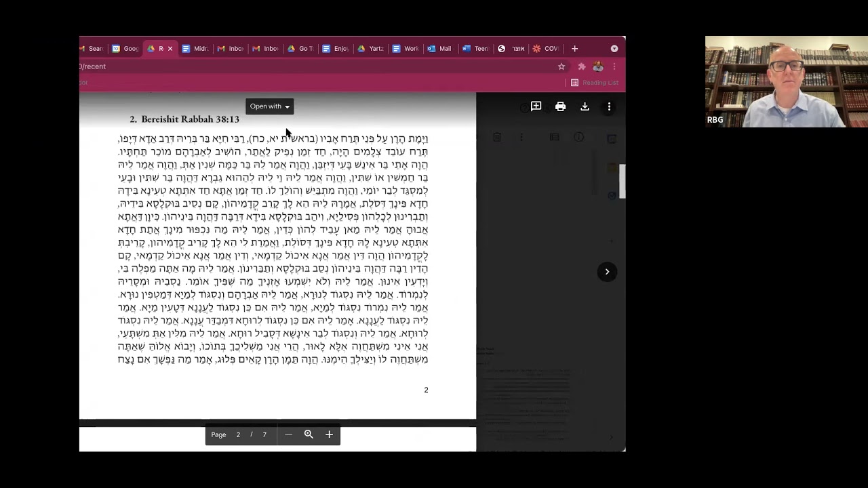868x488 pixels.
Task: Switch to the 'אוצר' tab
Action: coord(511,49)
